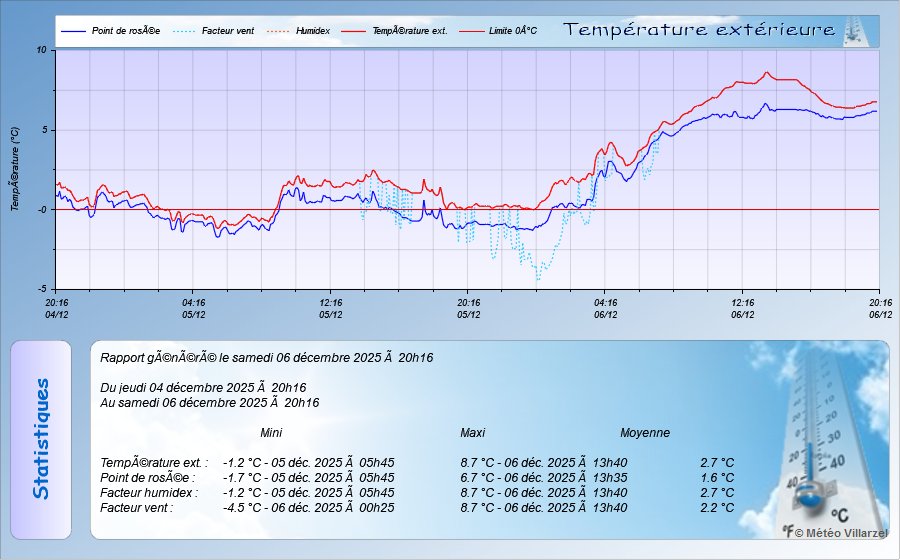Open the Statistiques side tab
Viewport: 900px width, 560px height.
tap(40, 440)
